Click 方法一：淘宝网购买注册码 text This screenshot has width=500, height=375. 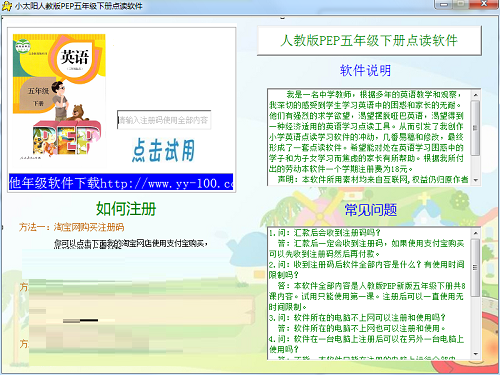pos(72,227)
